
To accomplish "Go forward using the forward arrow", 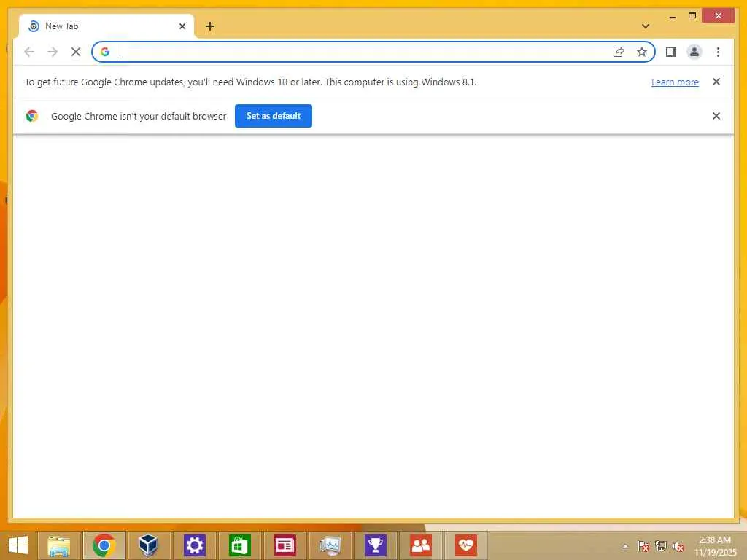I will pos(53,52).
